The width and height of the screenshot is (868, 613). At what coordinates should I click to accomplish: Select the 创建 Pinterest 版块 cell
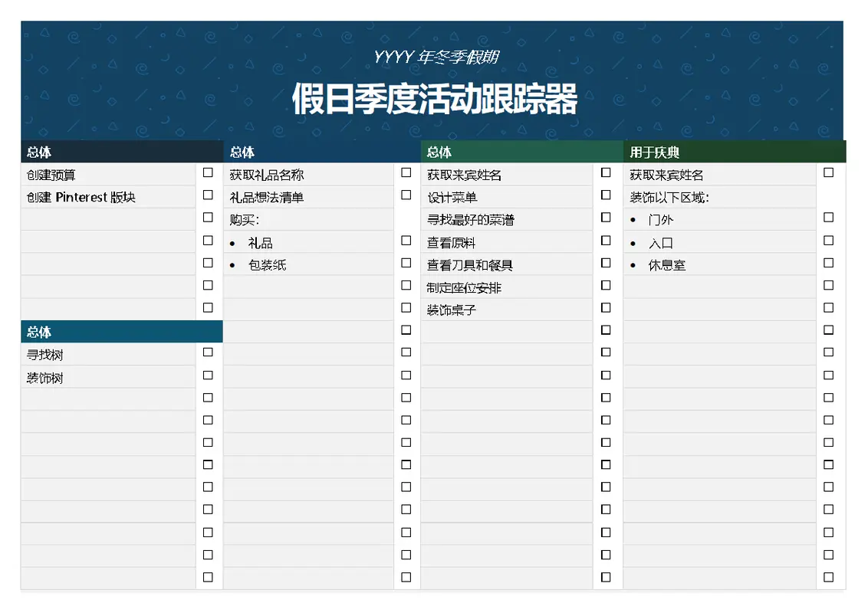(109, 197)
